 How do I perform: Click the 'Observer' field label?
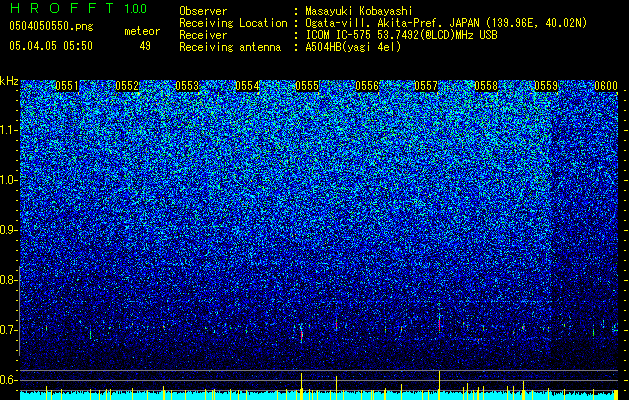click(x=203, y=11)
